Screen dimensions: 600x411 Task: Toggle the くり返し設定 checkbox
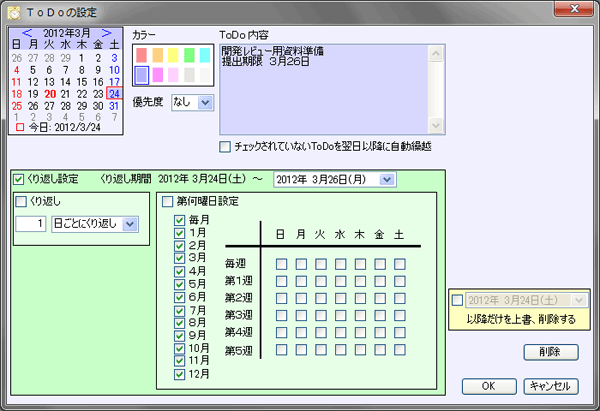coord(18,179)
